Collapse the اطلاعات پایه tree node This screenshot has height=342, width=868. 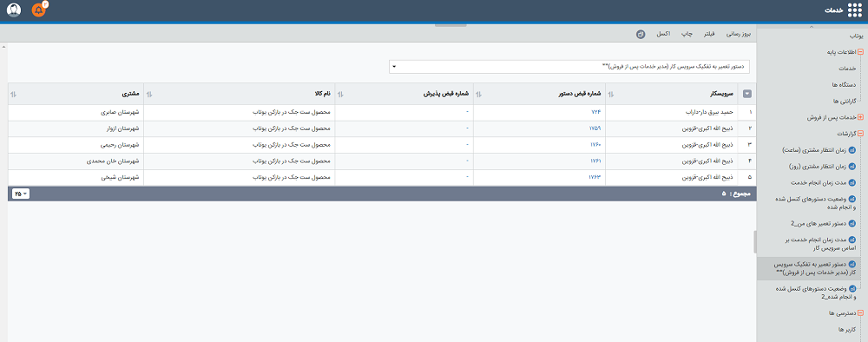(860, 52)
